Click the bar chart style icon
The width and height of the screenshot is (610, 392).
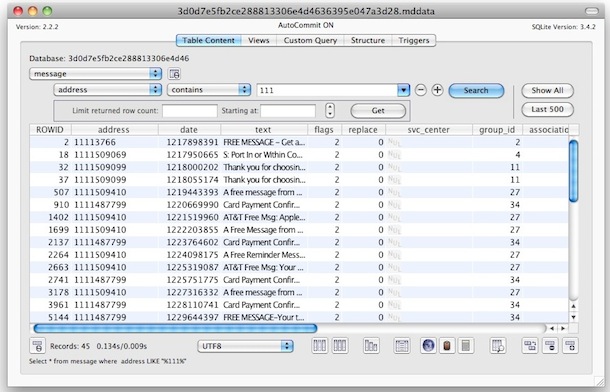click(x=371, y=345)
